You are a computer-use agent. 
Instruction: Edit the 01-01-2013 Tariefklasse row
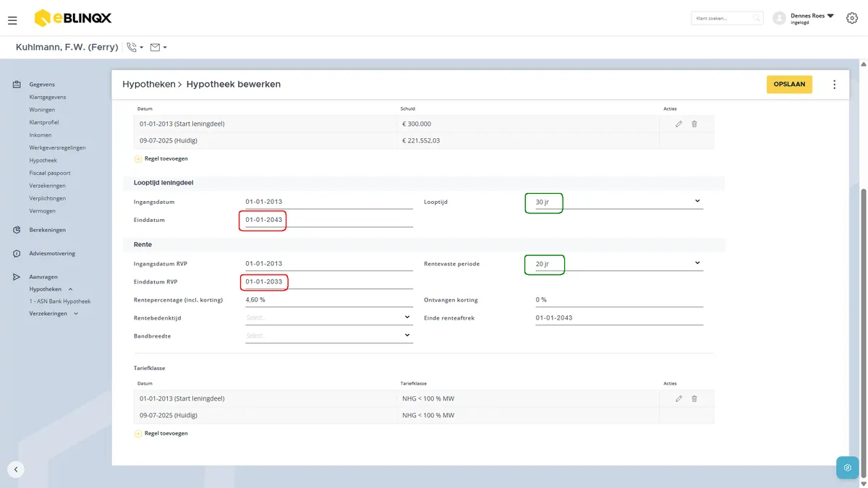coord(678,398)
